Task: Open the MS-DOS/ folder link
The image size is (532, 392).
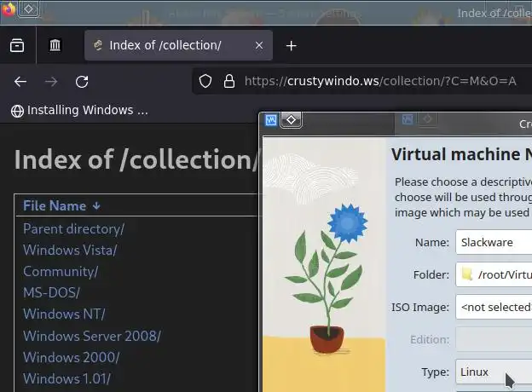Action: point(51,292)
